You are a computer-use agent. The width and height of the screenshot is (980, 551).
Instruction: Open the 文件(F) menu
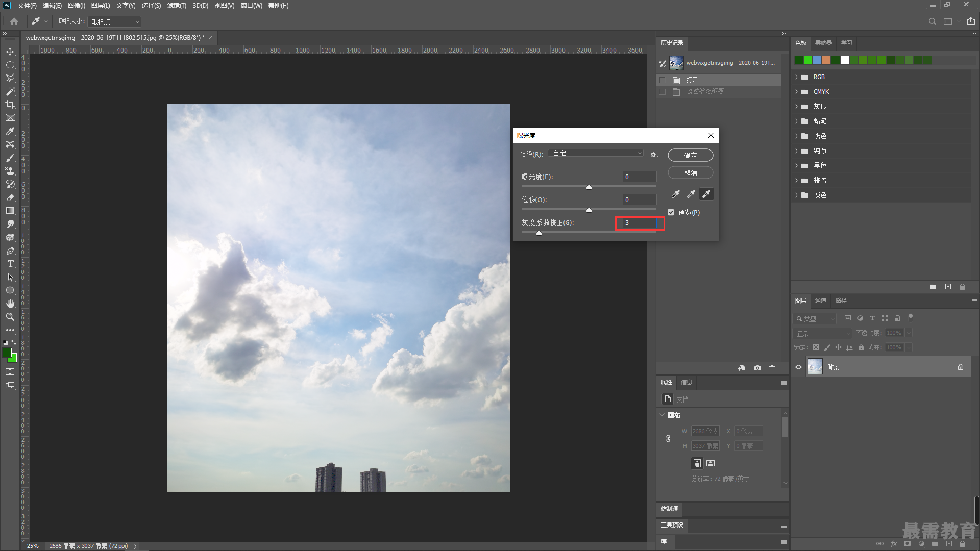(27, 6)
